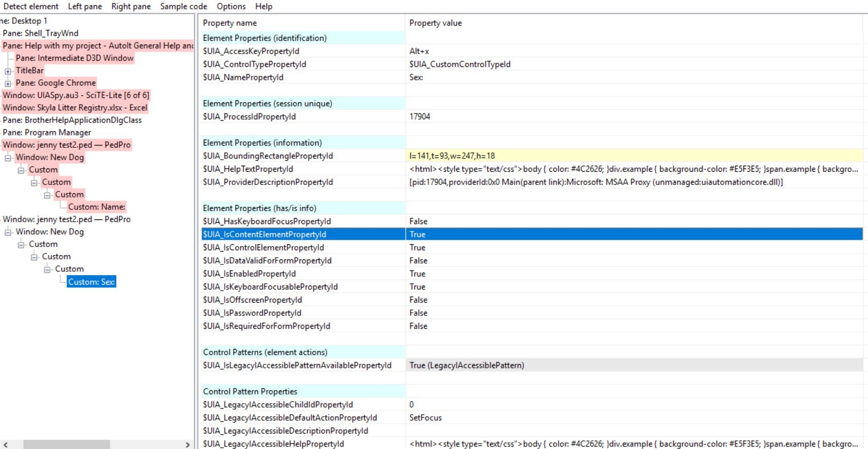This screenshot has height=449, width=868.
Task: Click the $UIA_BoundingRectanglePropertyId property row
Action: click(268, 156)
